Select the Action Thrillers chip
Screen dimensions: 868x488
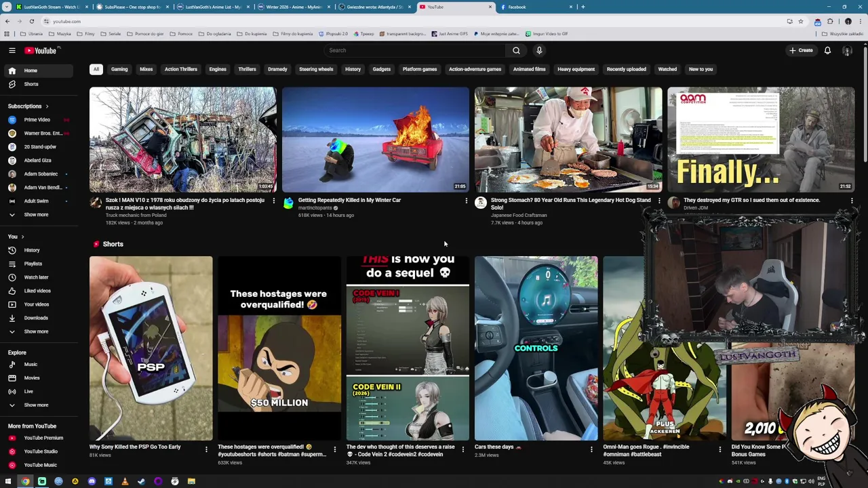click(x=180, y=69)
